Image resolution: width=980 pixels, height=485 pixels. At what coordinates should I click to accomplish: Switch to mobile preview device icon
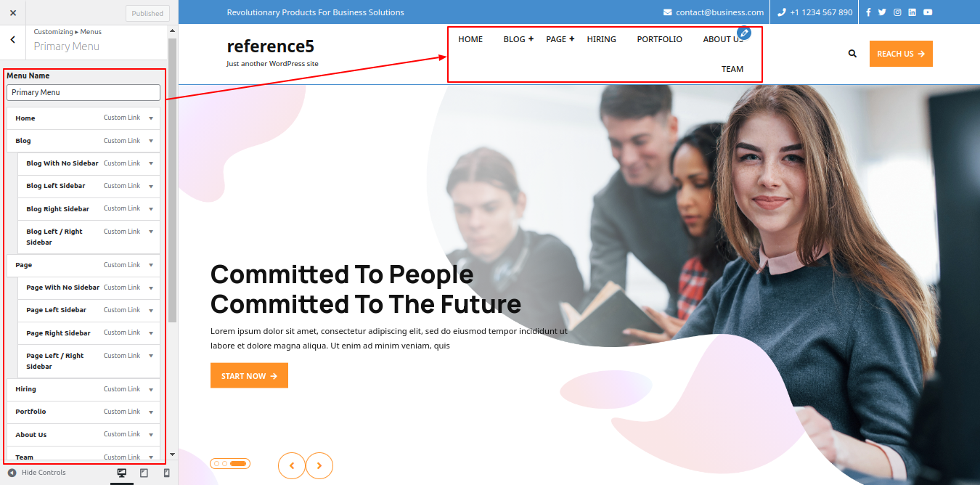[x=166, y=473]
